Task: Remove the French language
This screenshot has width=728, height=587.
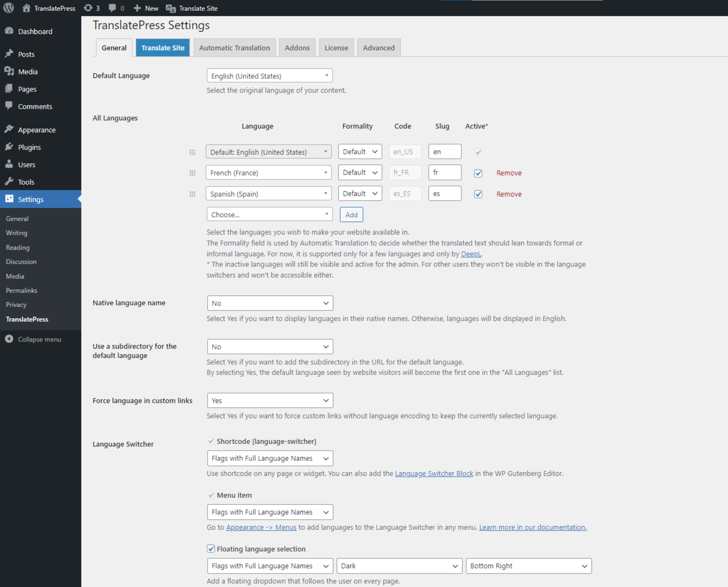Action: point(509,173)
